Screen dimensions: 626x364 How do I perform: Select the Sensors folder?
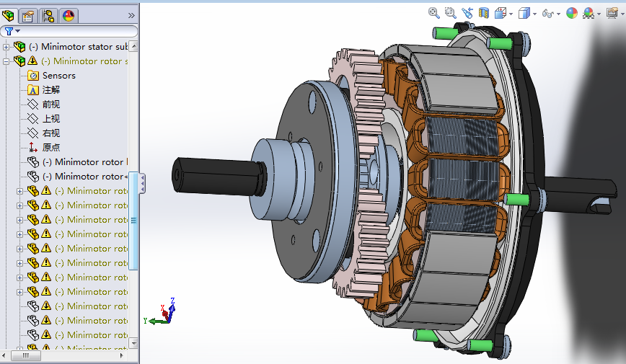(x=58, y=76)
